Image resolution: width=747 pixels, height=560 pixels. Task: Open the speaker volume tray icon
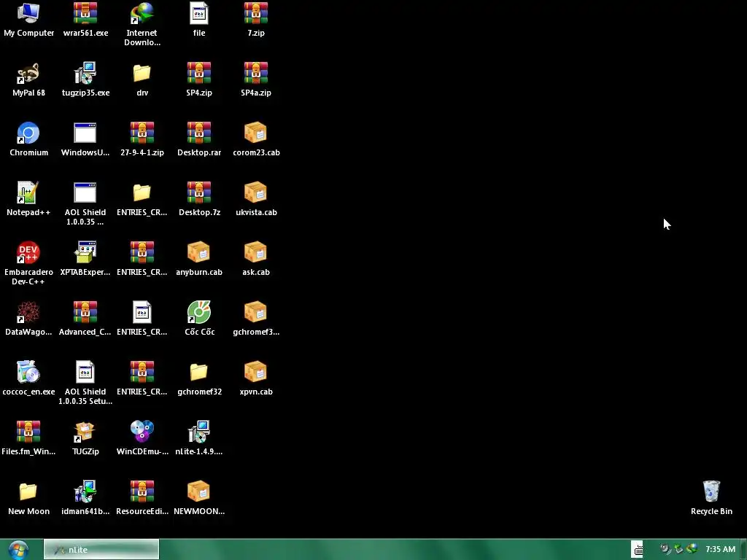(x=665, y=549)
